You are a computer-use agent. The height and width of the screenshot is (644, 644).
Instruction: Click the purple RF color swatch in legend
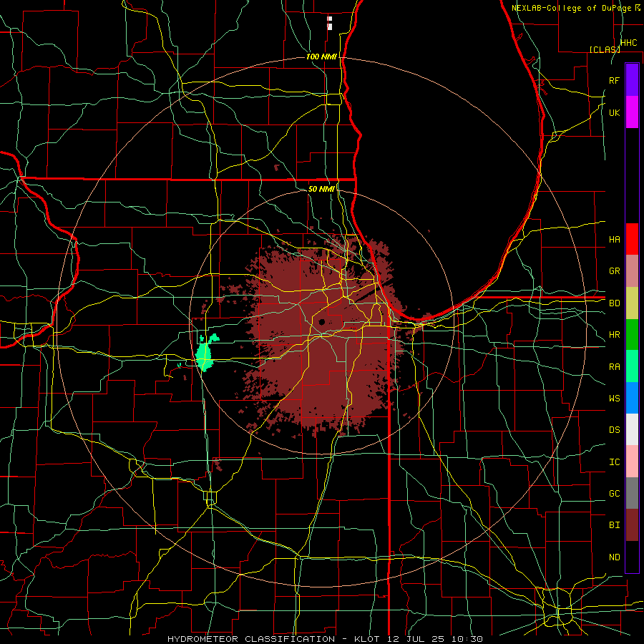click(632, 80)
